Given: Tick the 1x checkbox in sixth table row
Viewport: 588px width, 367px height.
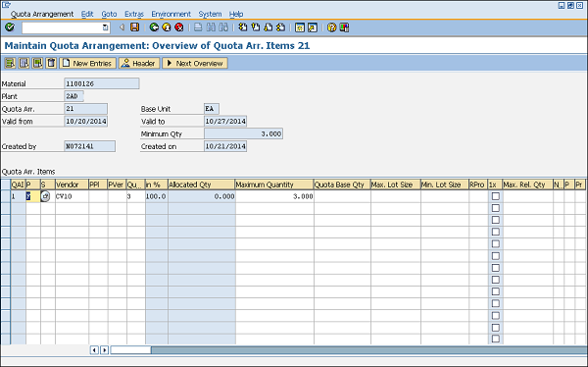Looking at the screenshot, I should coord(495,256).
